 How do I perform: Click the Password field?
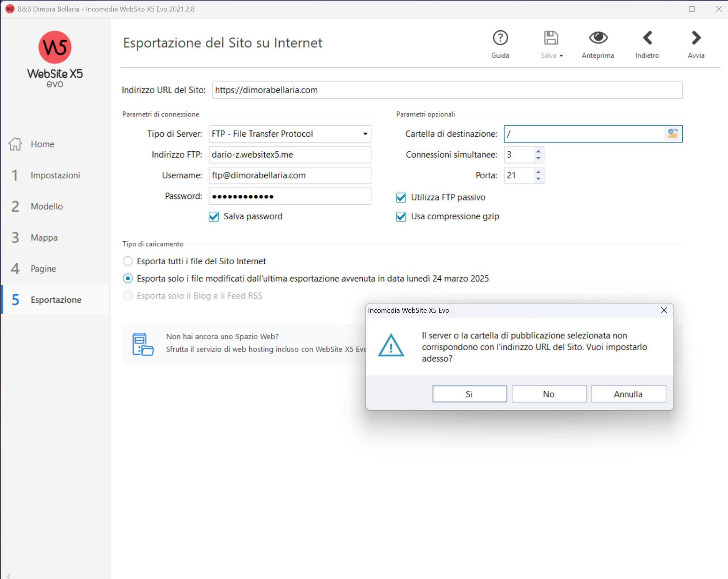point(290,196)
